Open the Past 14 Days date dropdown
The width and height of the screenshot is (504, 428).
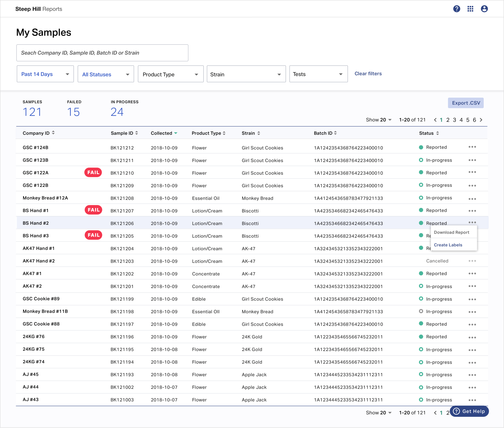click(45, 74)
